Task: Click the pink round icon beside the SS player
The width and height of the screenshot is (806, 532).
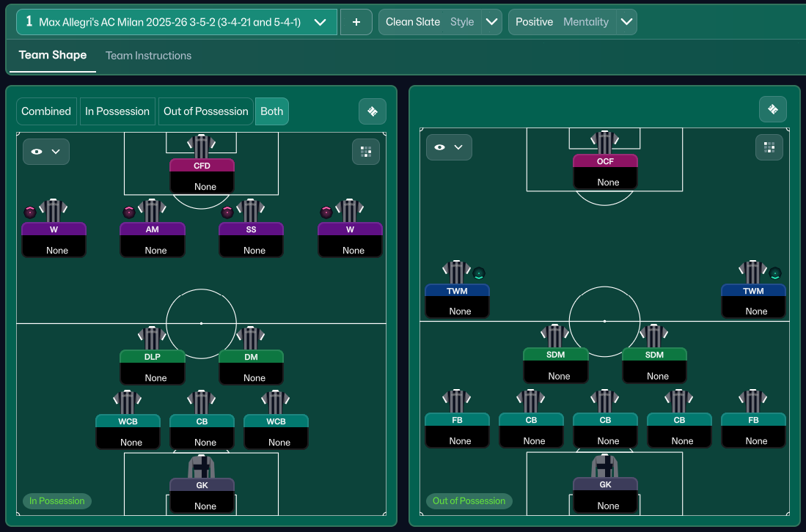Action: (x=227, y=213)
